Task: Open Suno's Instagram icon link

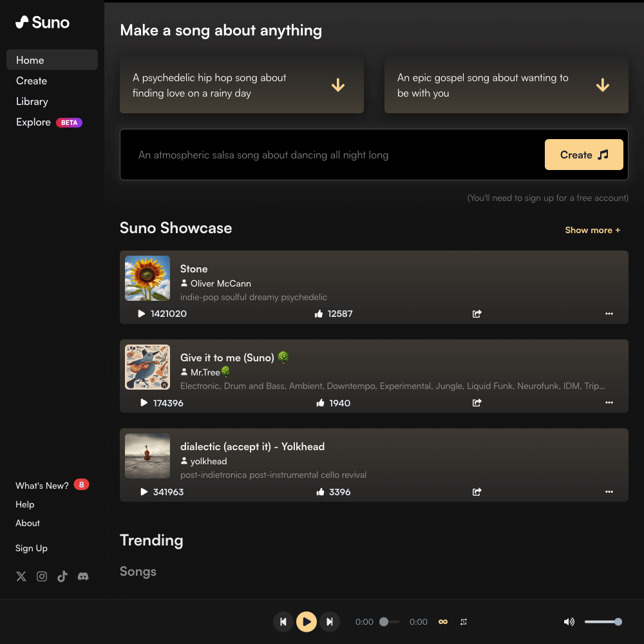Action: pos(42,576)
